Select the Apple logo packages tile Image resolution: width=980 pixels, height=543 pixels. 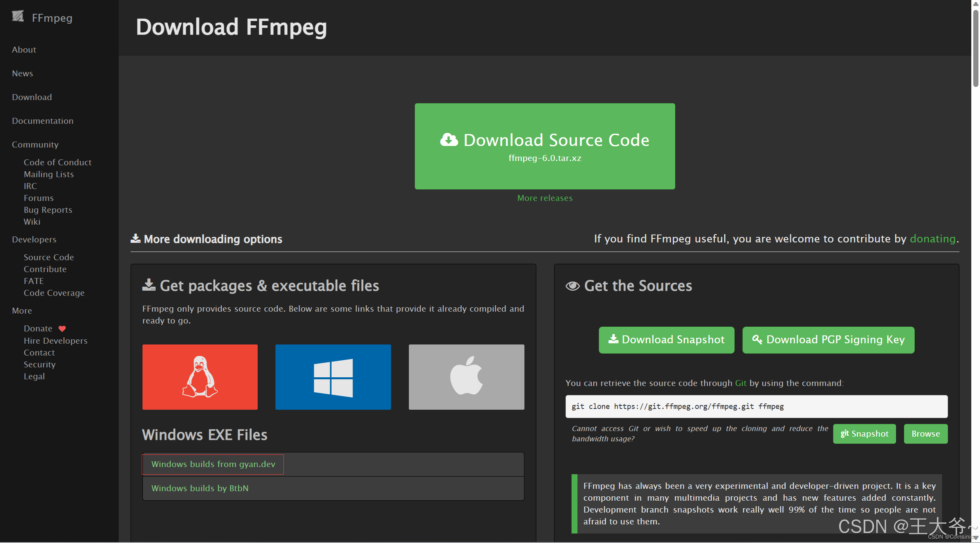point(466,377)
